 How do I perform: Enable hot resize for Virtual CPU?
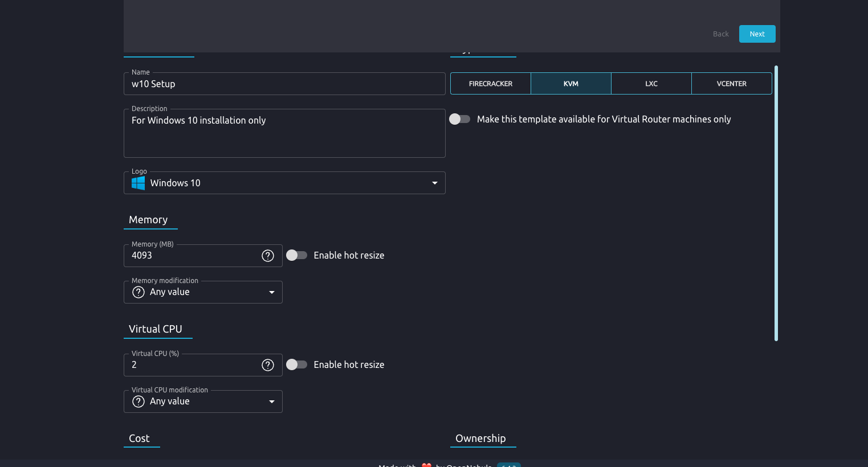click(x=296, y=364)
